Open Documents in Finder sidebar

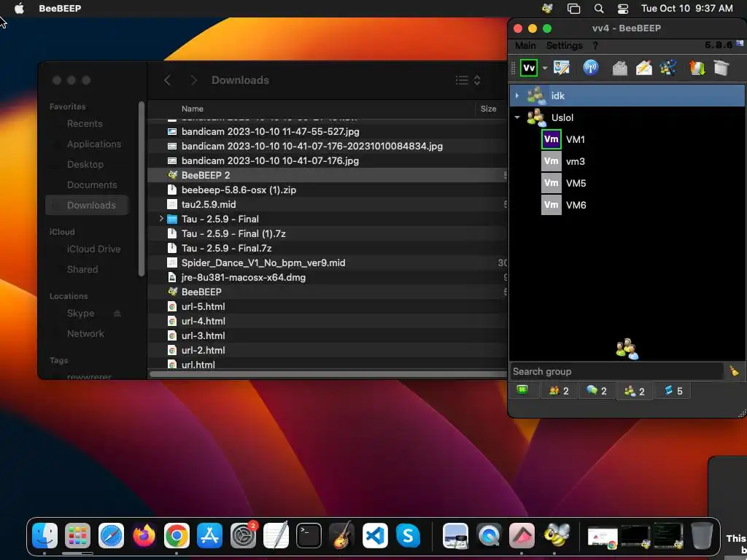pyautogui.click(x=92, y=185)
